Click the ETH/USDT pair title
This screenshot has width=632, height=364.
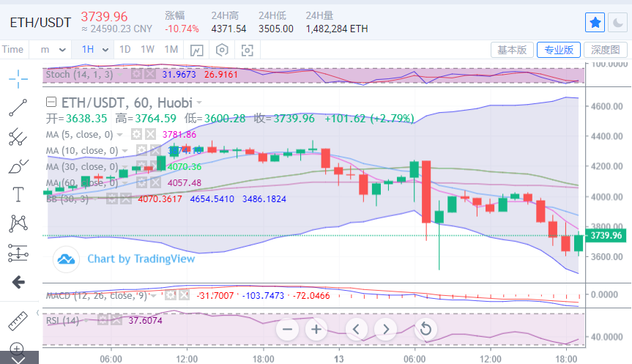click(x=40, y=23)
